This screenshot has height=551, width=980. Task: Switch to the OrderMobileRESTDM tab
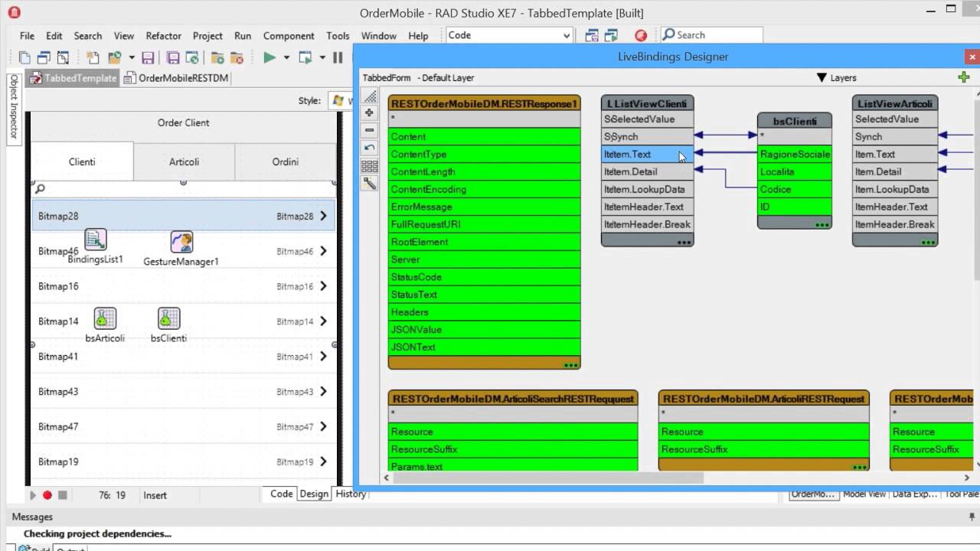coord(176,78)
